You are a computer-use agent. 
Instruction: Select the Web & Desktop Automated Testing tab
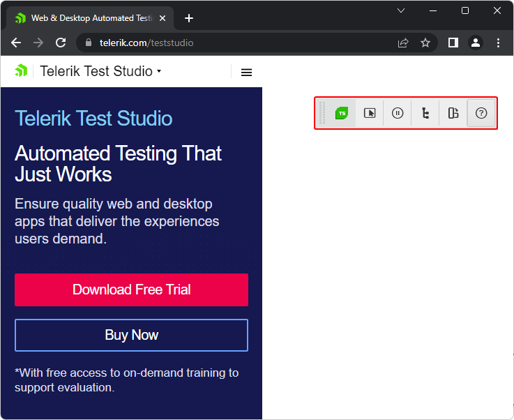coord(90,18)
